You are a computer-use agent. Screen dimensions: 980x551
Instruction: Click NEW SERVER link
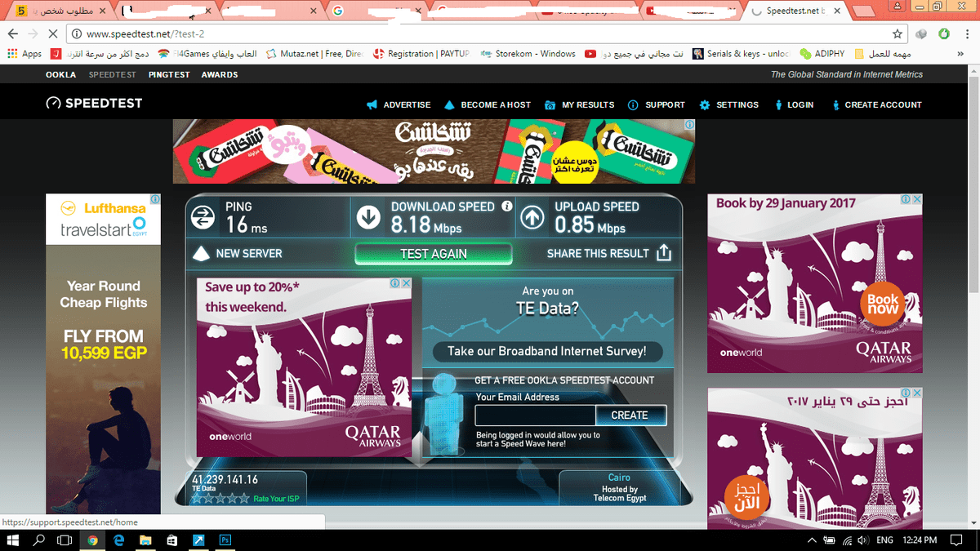[x=249, y=254]
